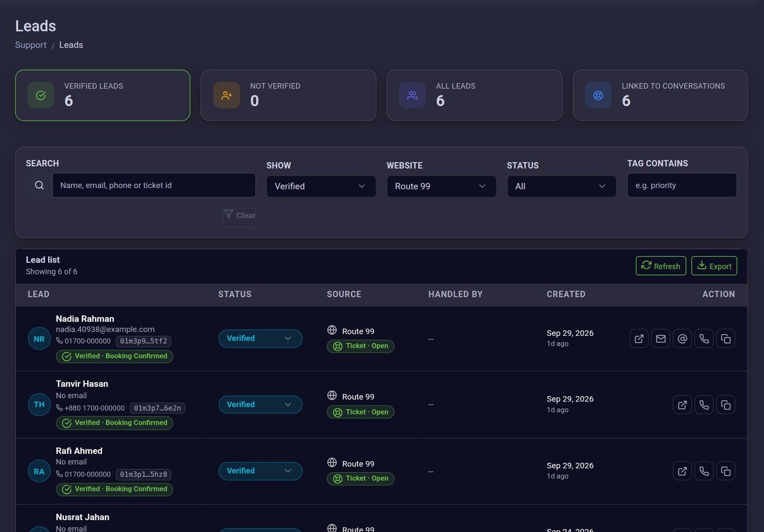
Task: Open Nadia Rahman's lead in new window
Action: [639, 339]
